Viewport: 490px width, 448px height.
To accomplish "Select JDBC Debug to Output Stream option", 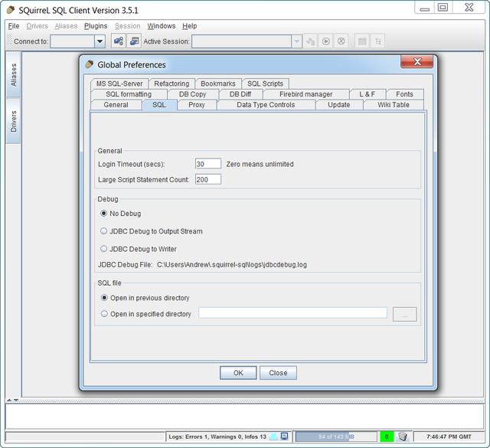I will [x=104, y=231].
